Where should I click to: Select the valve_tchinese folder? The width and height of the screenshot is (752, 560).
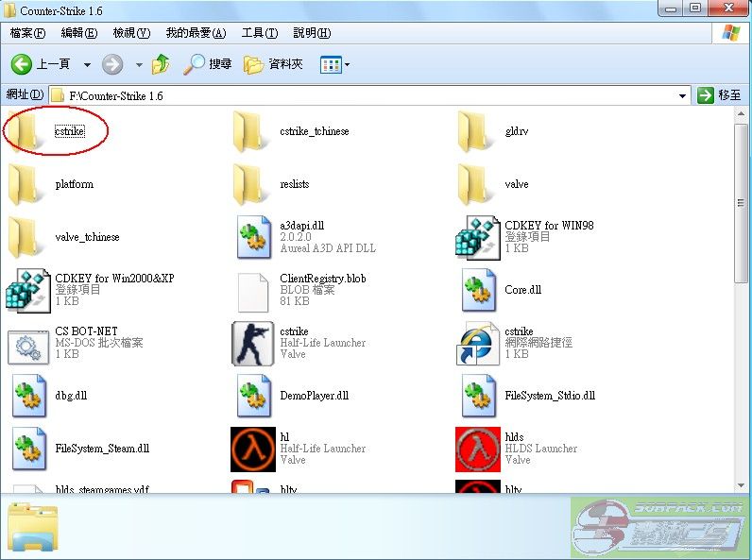coord(27,237)
